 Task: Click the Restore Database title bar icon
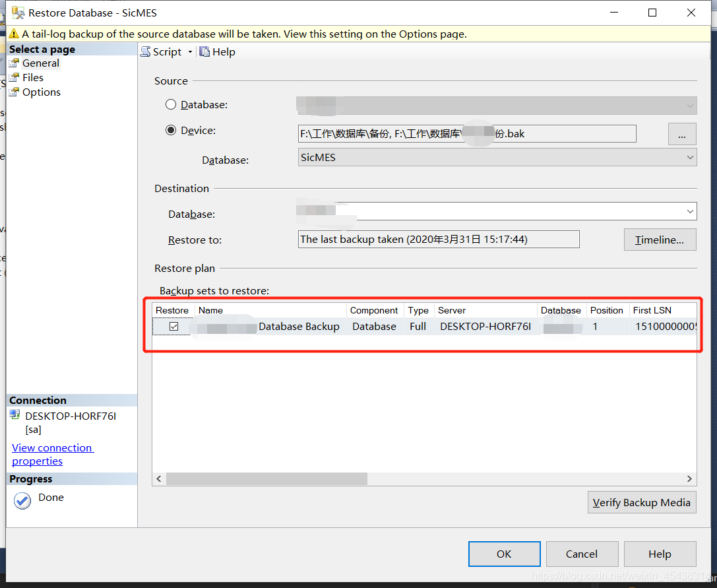[x=18, y=13]
